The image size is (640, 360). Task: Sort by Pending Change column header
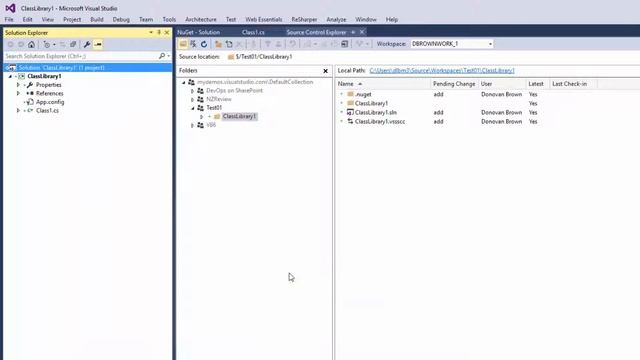[x=454, y=84]
